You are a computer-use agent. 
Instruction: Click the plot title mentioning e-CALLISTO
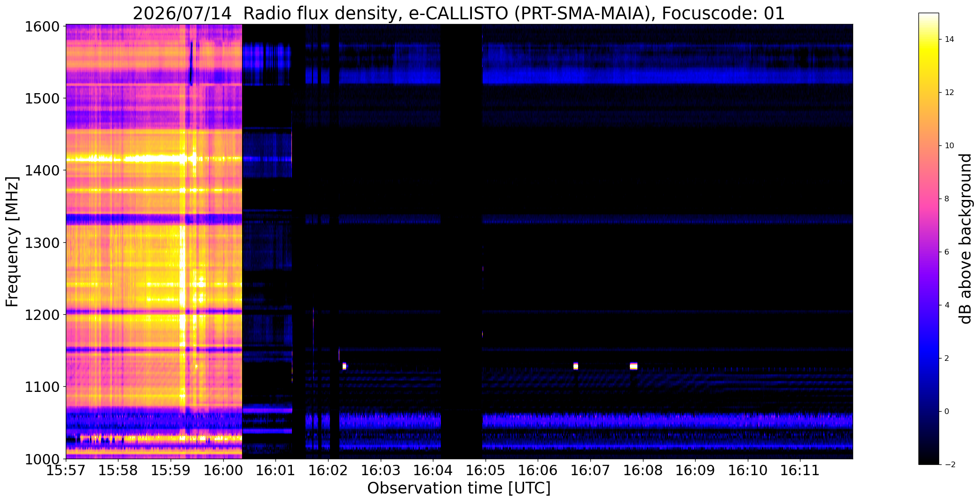coord(459,14)
